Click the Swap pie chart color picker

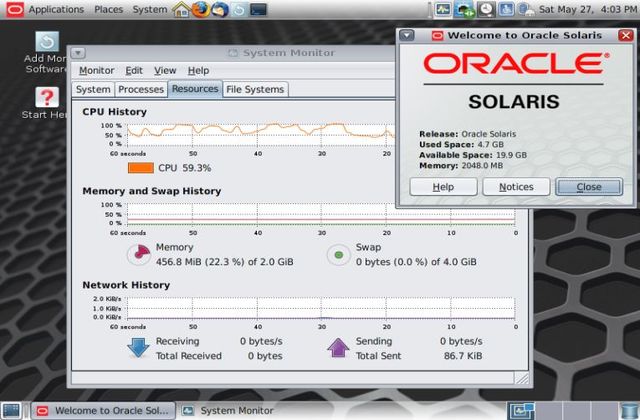(338, 255)
